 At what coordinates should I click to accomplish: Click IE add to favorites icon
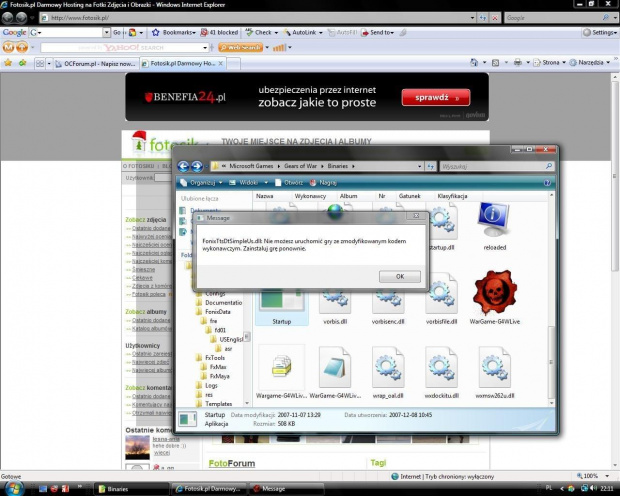click(23, 62)
